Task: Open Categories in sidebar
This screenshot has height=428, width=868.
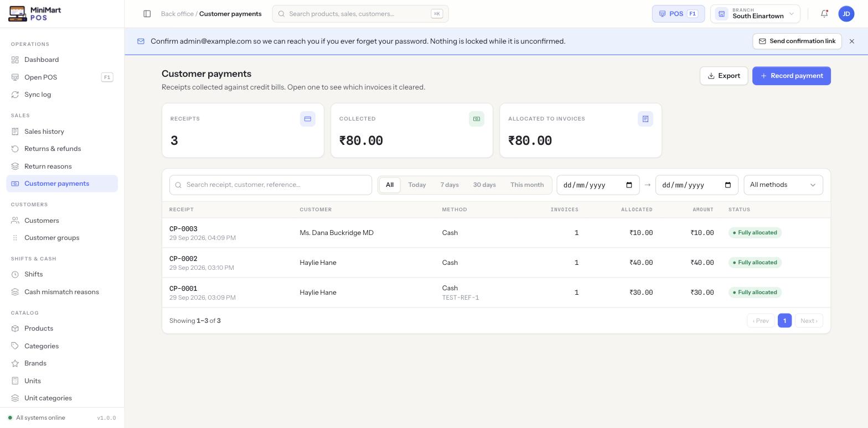Action: [62, 346]
